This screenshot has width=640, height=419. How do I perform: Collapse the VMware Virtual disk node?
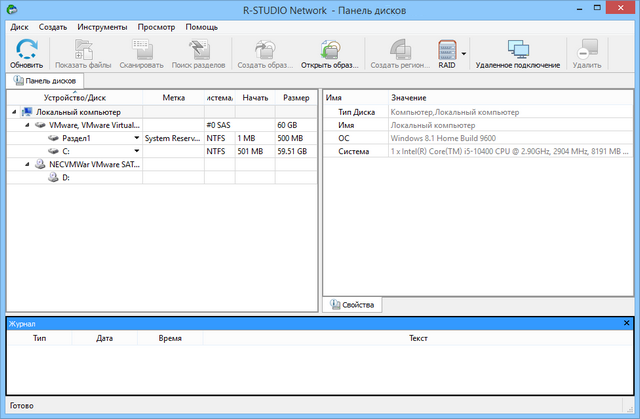(27, 125)
